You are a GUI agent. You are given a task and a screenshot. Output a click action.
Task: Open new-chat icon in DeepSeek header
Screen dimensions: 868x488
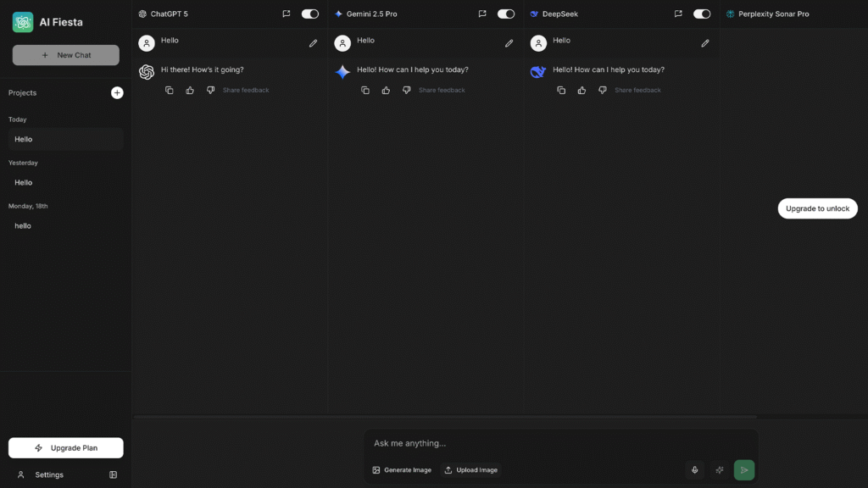pyautogui.click(x=678, y=14)
